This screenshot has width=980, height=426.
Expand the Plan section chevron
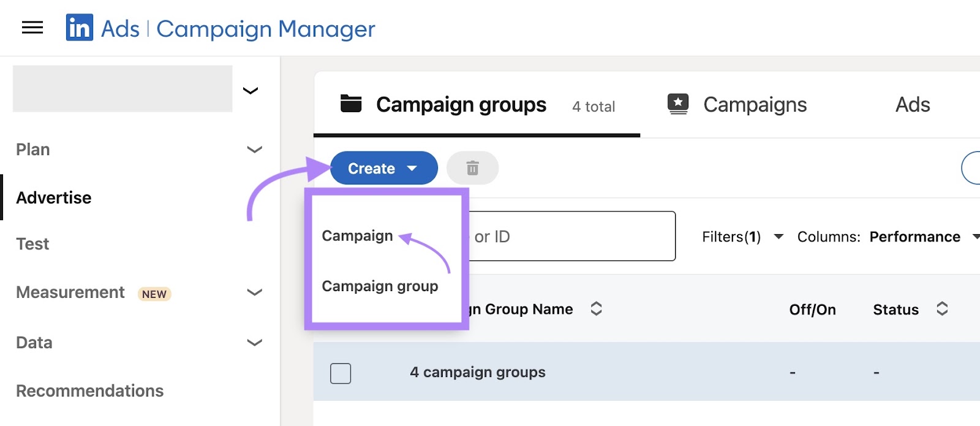[x=253, y=150]
